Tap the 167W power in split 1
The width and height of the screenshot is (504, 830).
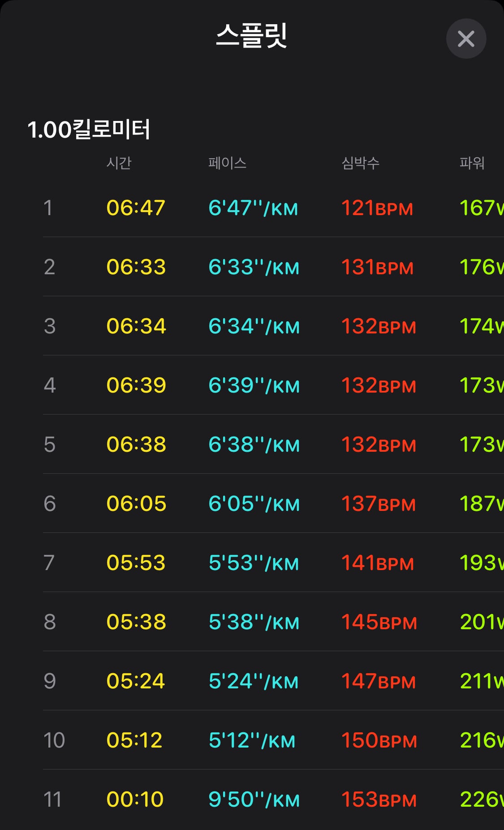pos(482,208)
